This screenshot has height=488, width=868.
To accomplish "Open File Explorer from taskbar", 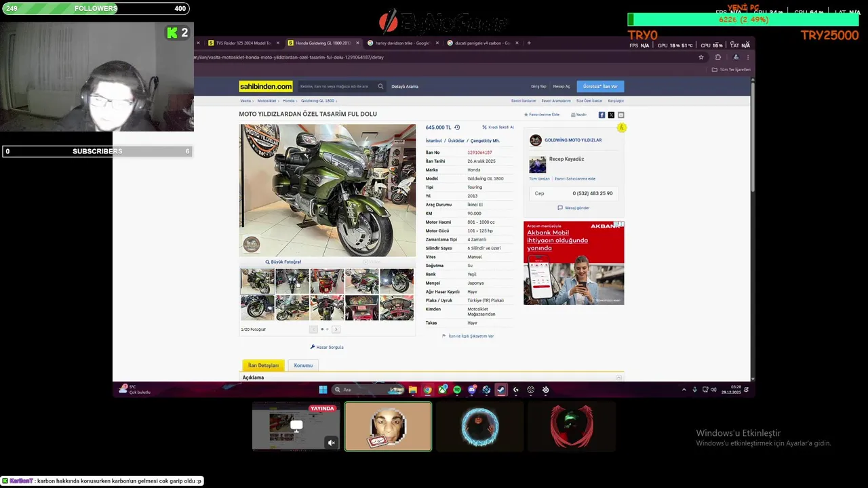I will (x=412, y=390).
